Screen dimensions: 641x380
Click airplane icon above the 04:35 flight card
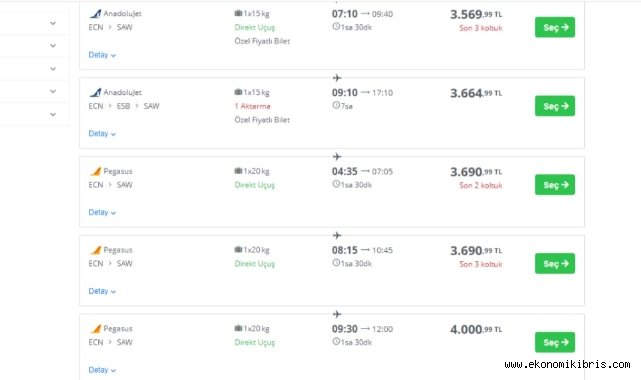point(337,156)
